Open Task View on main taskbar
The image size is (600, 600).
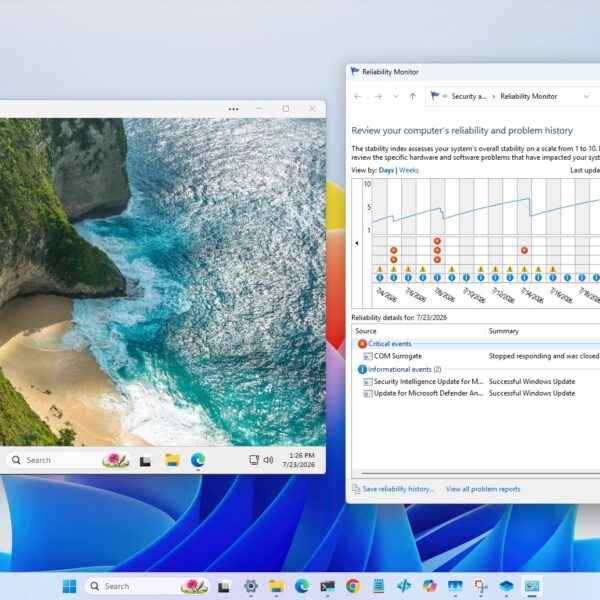pos(224,586)
